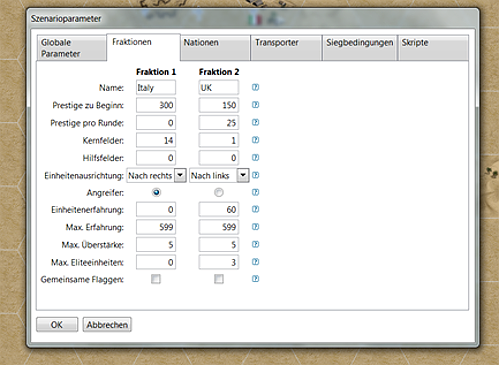Open help icon for Gemeinsame Flaggen

255,279
